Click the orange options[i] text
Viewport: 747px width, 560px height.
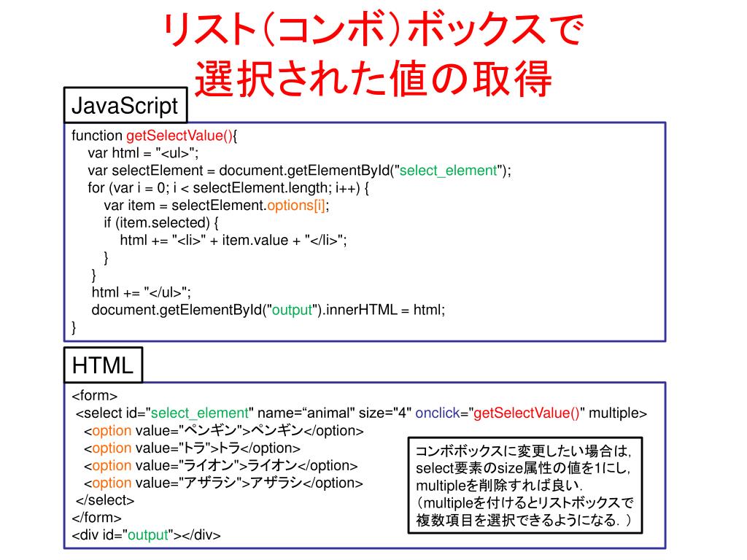tap(296, 205)
